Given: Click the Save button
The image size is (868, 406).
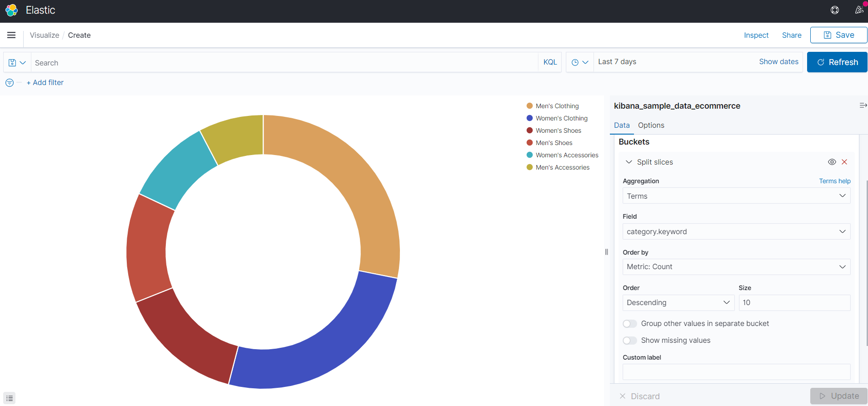Looking at the screenshot, I should pos(838,35).
